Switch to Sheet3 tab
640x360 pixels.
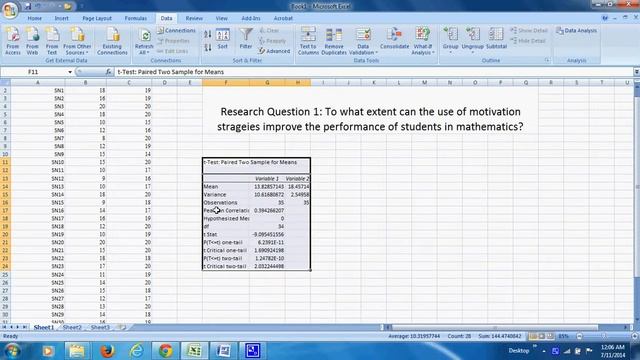tap(100, 327)
